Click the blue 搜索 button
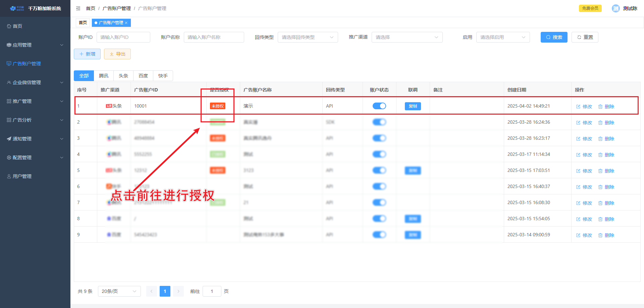 (554, 37)
